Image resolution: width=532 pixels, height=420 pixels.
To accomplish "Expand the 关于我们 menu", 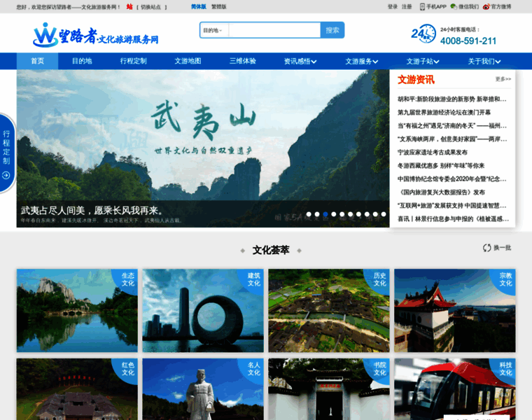I will [x=484, y=61].
